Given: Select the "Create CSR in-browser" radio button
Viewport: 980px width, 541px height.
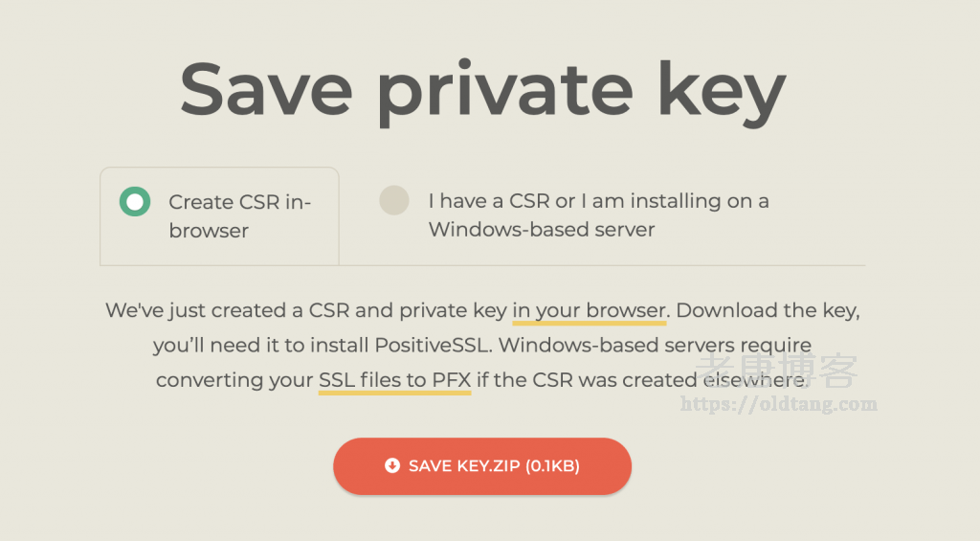Looking at the screenshot, I should coord(135,202).
